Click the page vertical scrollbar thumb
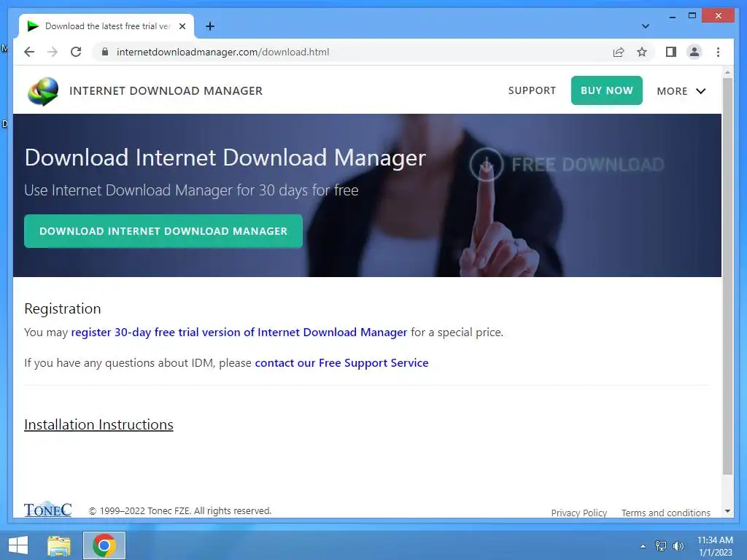 click(x=727, y=276)
